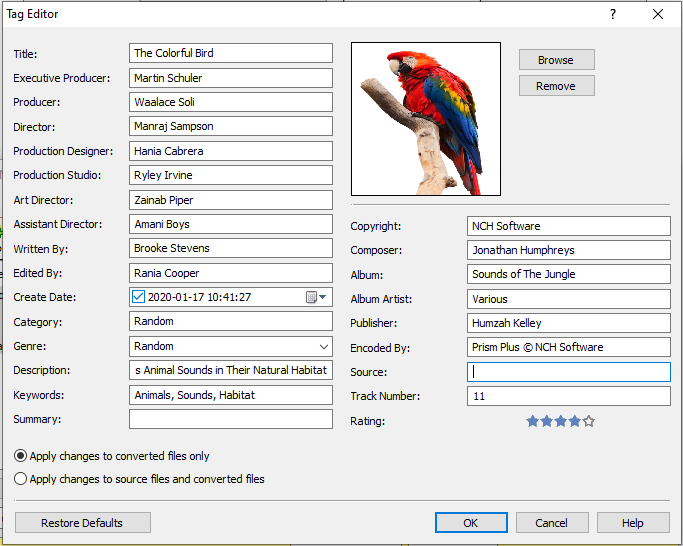Edit Director field Manraj Sampson
Viewport: 683px width, 546px height.
(x=231, y=126)
